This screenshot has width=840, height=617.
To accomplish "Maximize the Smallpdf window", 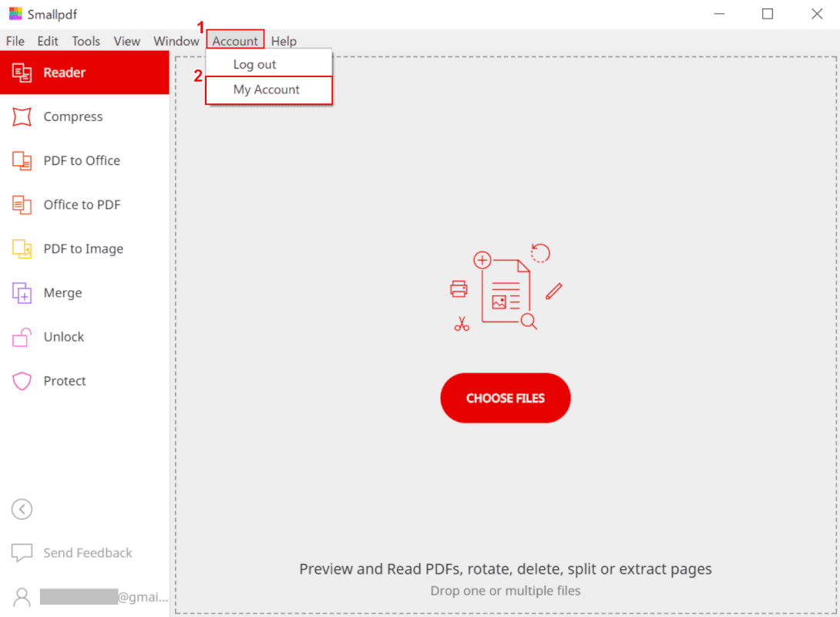I will point(768,14).
